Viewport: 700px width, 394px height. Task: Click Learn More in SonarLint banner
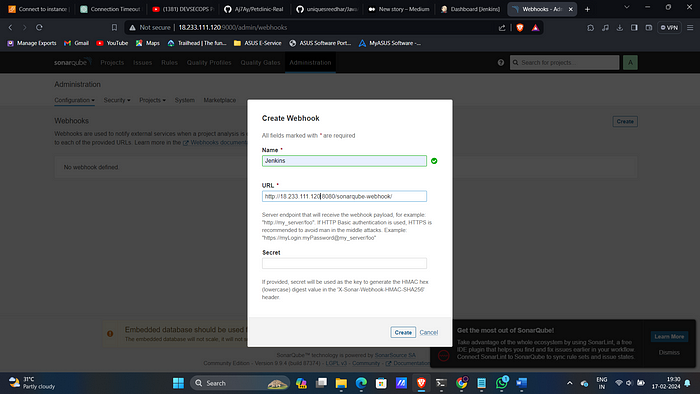669,336
